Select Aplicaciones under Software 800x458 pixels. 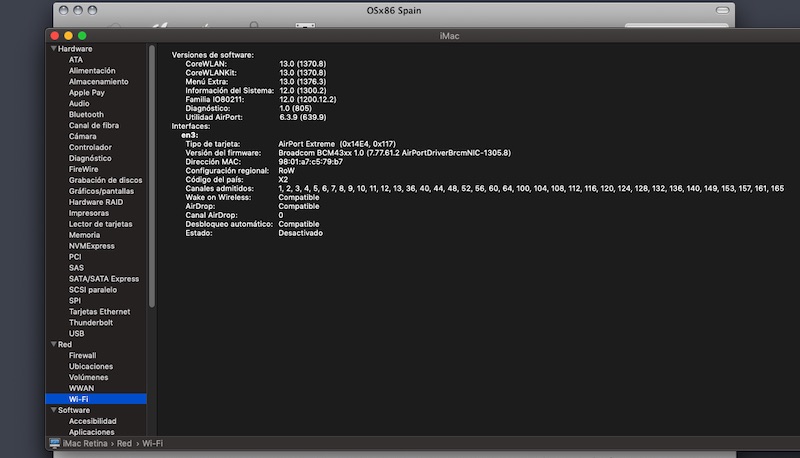[92, 432]
